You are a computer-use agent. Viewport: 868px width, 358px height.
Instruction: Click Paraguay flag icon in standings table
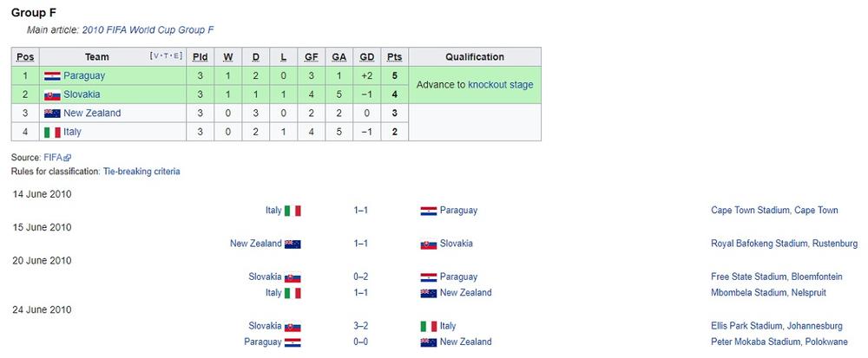pos(51,76)
